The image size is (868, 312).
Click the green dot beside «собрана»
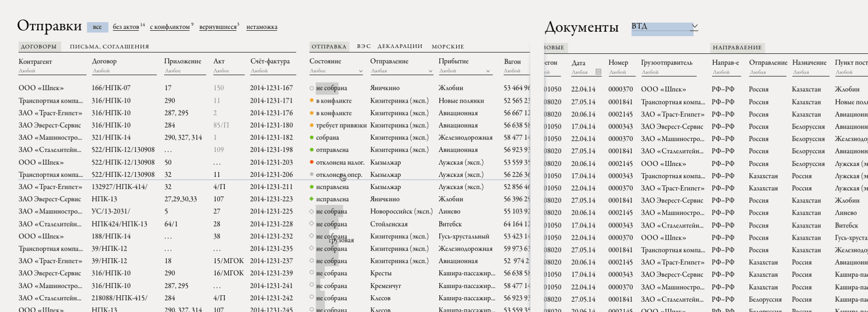coord(311,137)
